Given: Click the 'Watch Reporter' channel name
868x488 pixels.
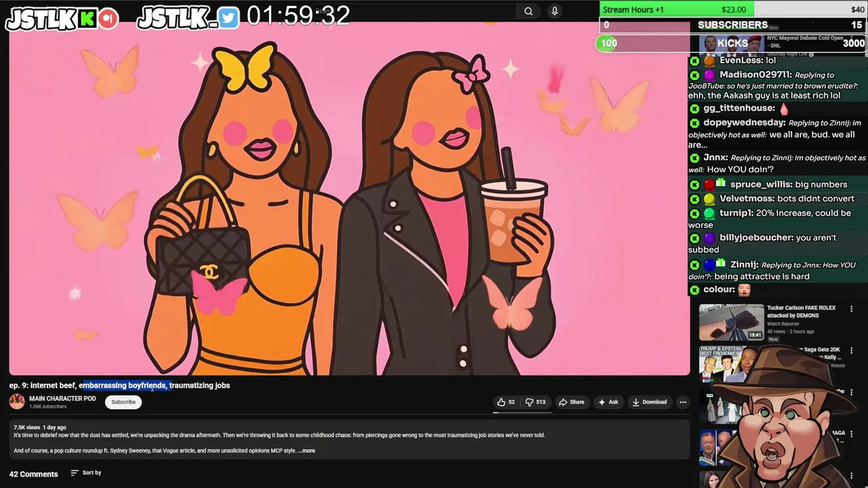Looking at the screenshot, I should point(783,324).
